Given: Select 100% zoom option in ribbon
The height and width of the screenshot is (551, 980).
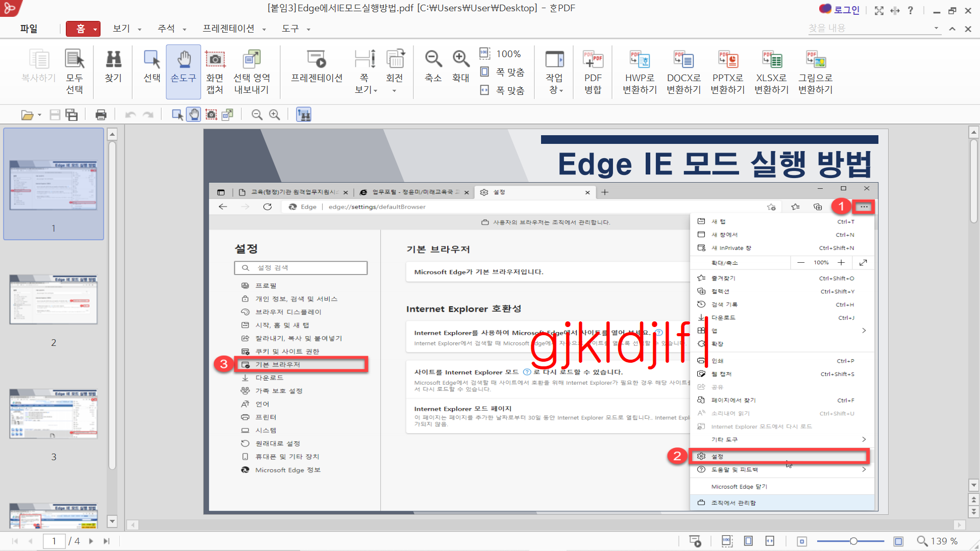Looking at the screenshot, I should pos(501,54).
